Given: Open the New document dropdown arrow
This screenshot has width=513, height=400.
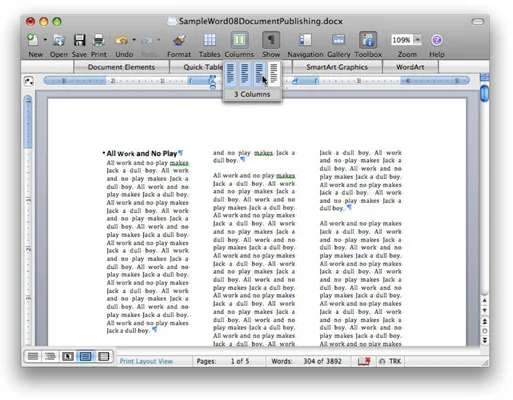Looking at the screenshot, I should pyautogui.click(x=45, y=40).
